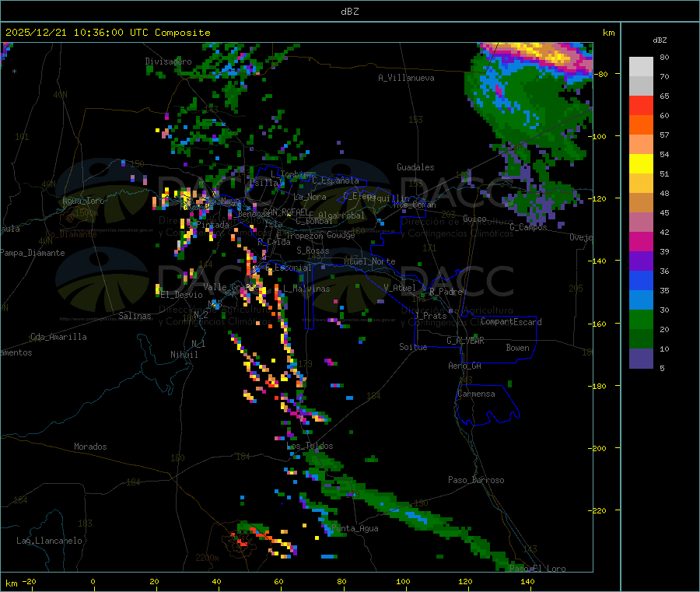Click the Tropezon label
The width and height of the screenshot is (700, 592).
pos(305,236)
